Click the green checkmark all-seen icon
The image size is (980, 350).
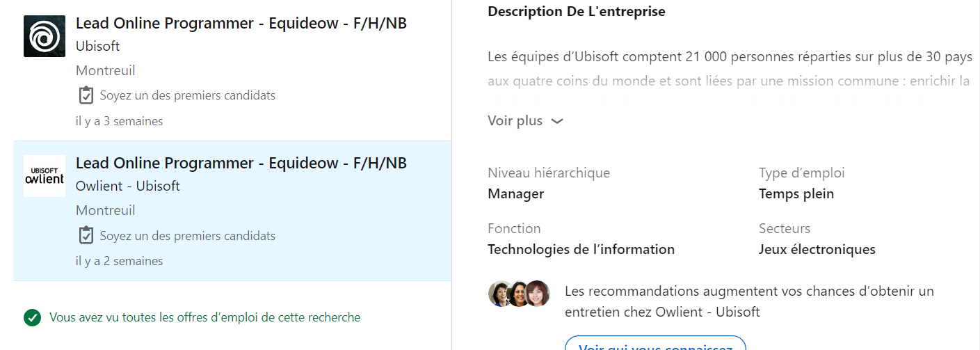coord(32,318)
